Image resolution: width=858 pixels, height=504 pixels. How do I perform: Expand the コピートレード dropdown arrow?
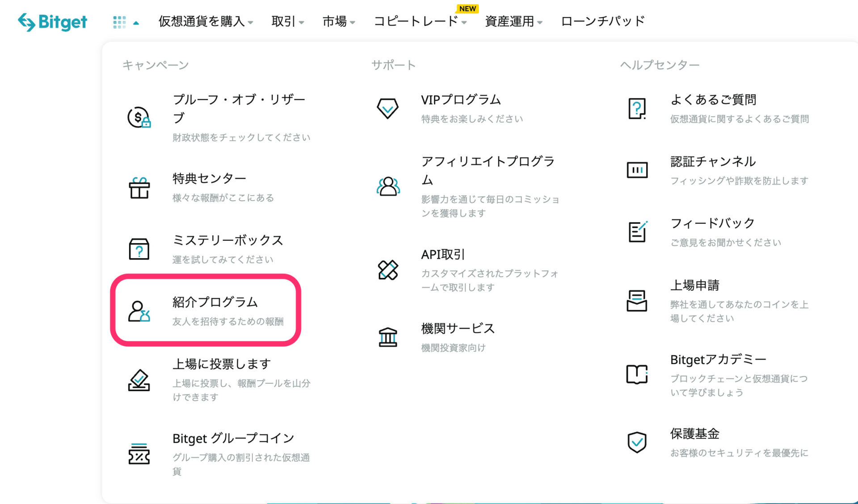(x=464, y=23)
